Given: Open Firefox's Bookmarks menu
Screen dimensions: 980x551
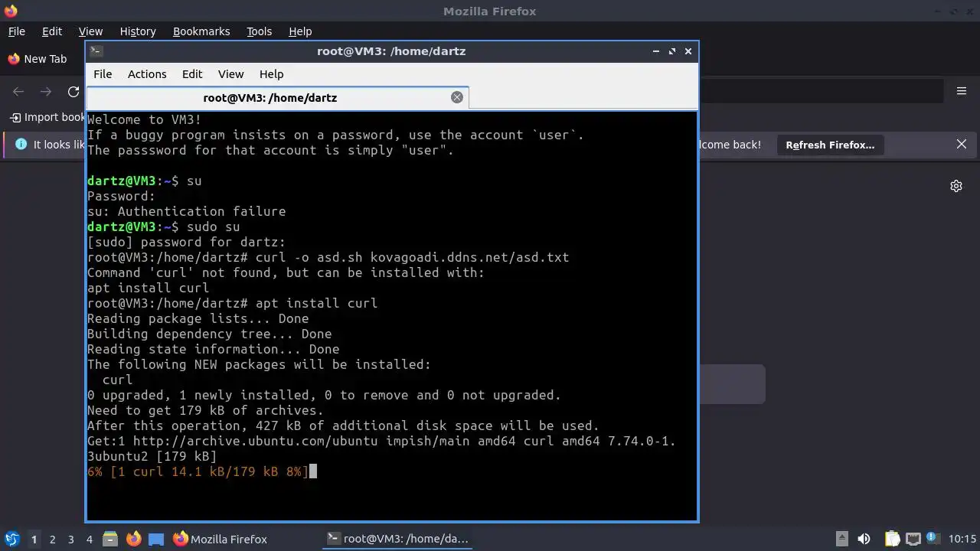Looking at the screenshot, I should pos(201,31).
